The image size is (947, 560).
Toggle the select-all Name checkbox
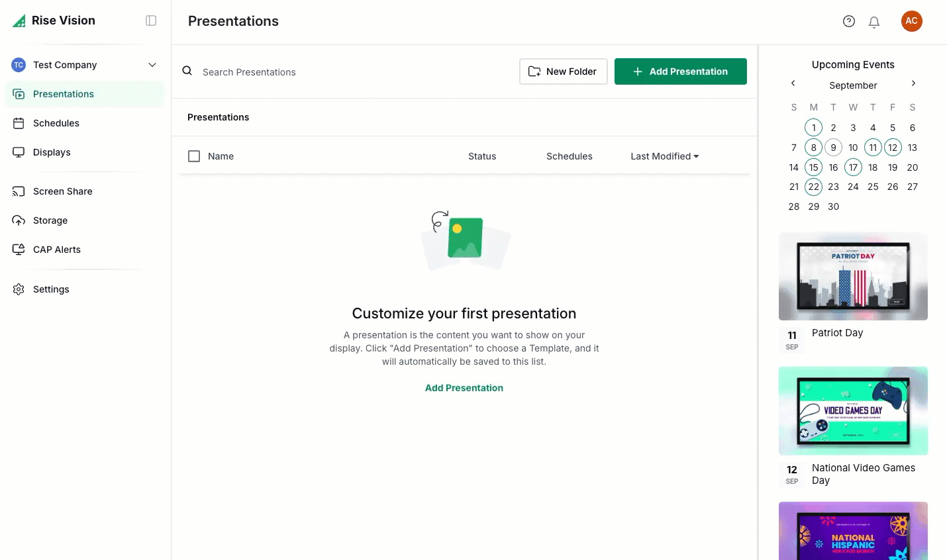click(194, 156)
